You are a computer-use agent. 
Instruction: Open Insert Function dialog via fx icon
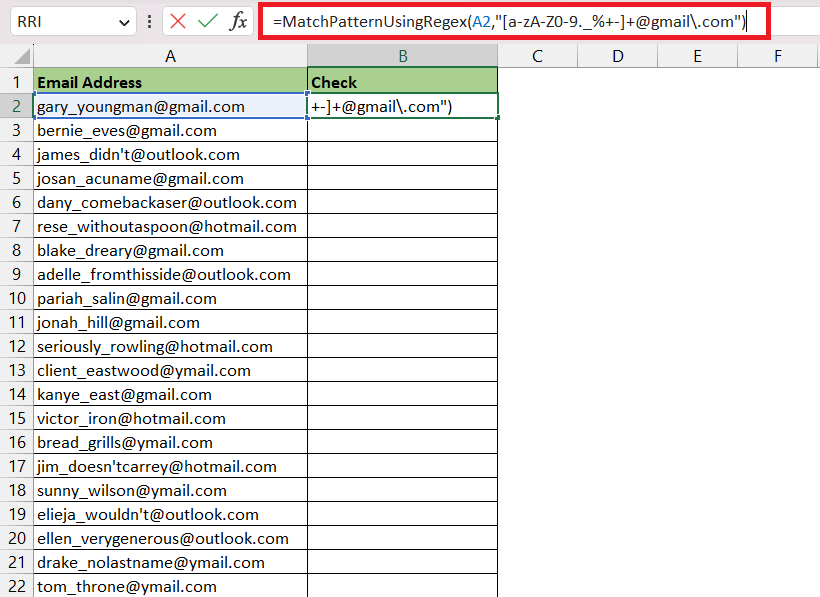[x=238, y=21]
